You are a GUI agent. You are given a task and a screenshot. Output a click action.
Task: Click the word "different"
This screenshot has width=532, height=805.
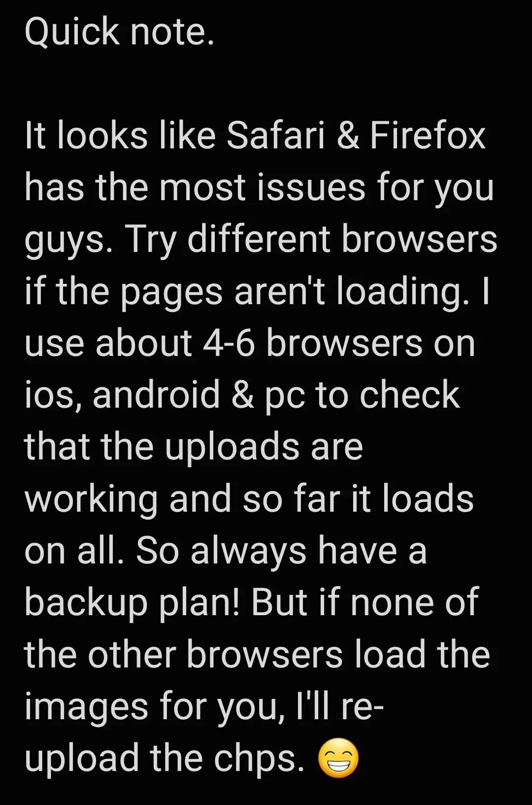pos(259,239)
